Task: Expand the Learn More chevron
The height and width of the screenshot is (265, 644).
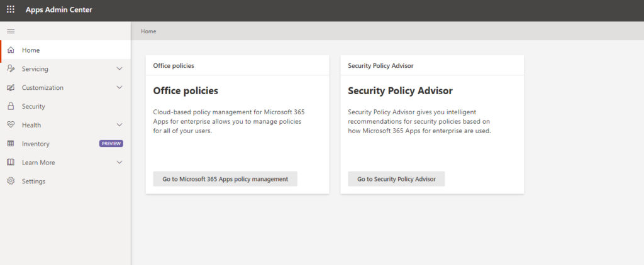Action: tap(119, 163)
